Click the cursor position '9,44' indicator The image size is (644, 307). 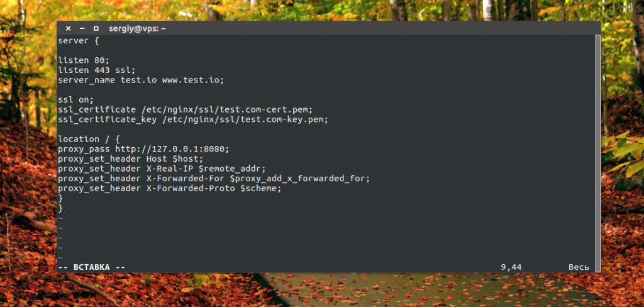(511, 267)
